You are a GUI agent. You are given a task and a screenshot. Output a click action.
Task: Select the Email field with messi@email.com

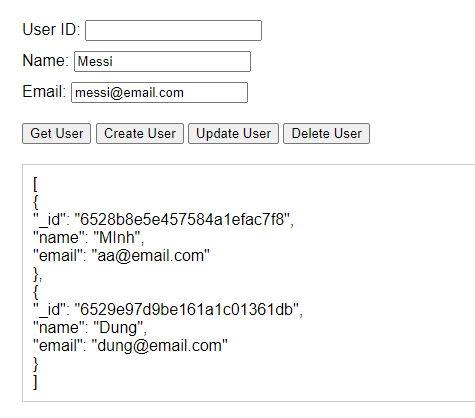tap(159, 92)
